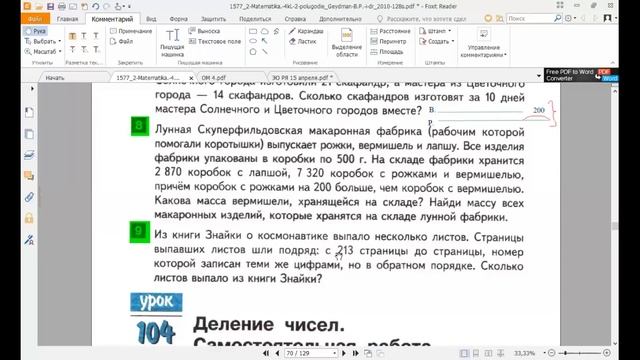Image resolution: width=640 pixels, height=360 pixels.
Task: Pick the straight line drawing tool
Action: click(x=265, y=52)
